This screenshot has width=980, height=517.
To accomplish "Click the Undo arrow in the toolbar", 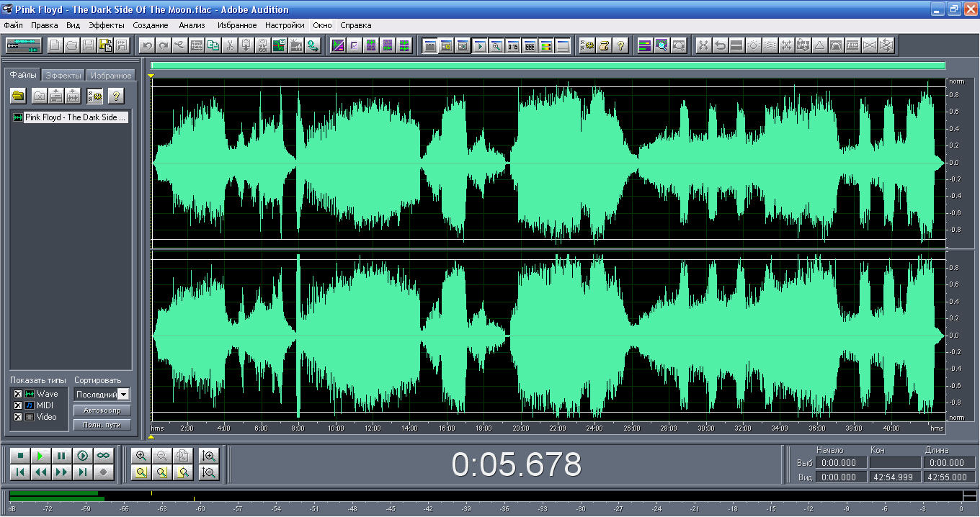I will [147, 45].
